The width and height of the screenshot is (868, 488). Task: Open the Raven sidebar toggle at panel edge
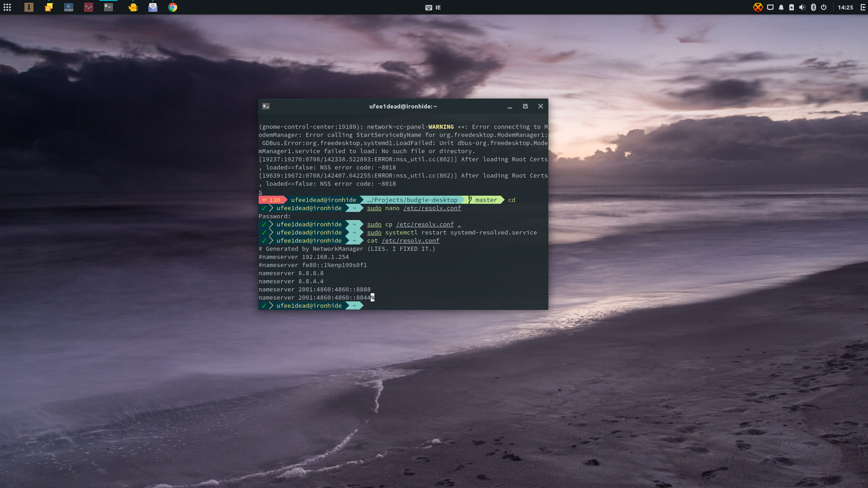click(x=863, y=7)
